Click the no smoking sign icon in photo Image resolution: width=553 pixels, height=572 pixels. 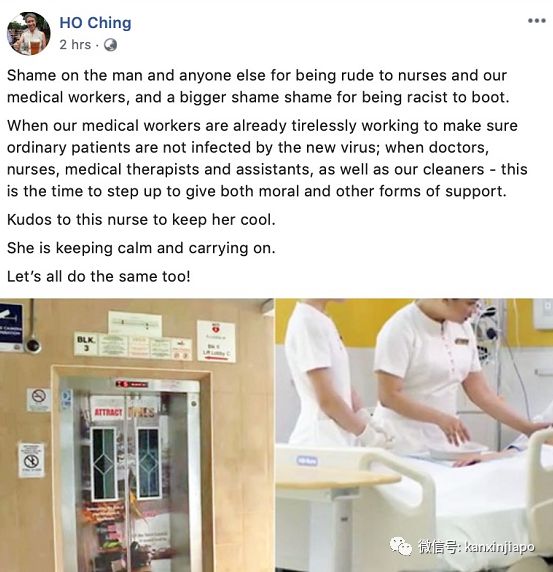pos(39,399)
